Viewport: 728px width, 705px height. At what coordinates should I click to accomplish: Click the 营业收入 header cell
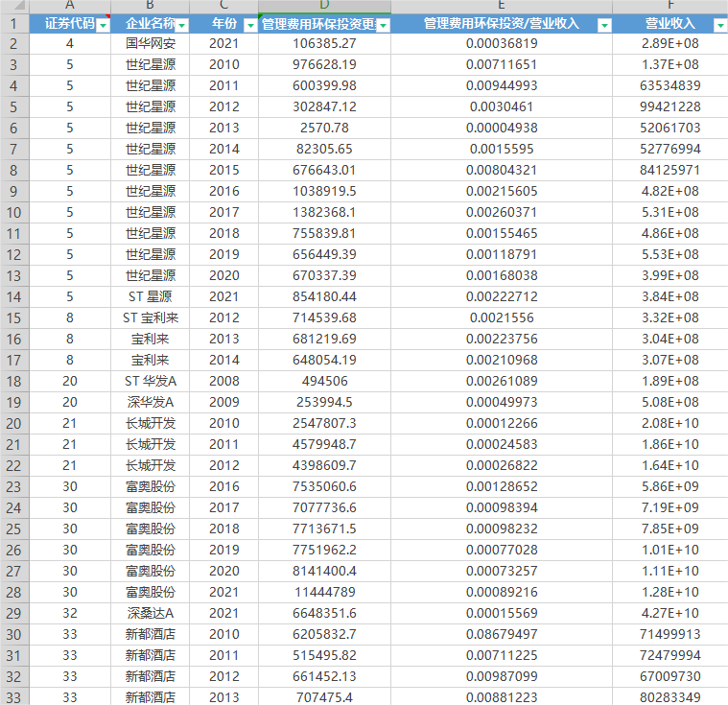pyautogui.click(x=669, y=24)
